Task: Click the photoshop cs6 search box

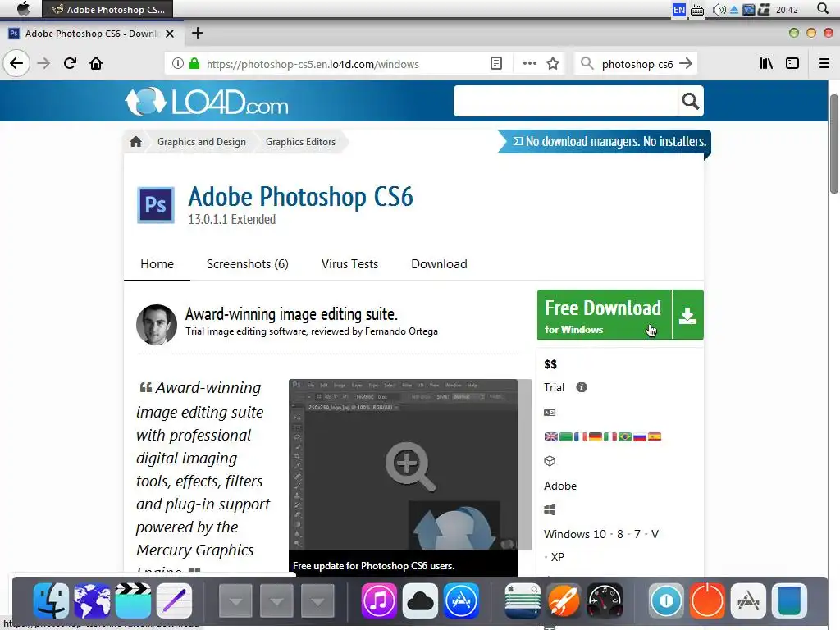Action: (x=637, y=64)
